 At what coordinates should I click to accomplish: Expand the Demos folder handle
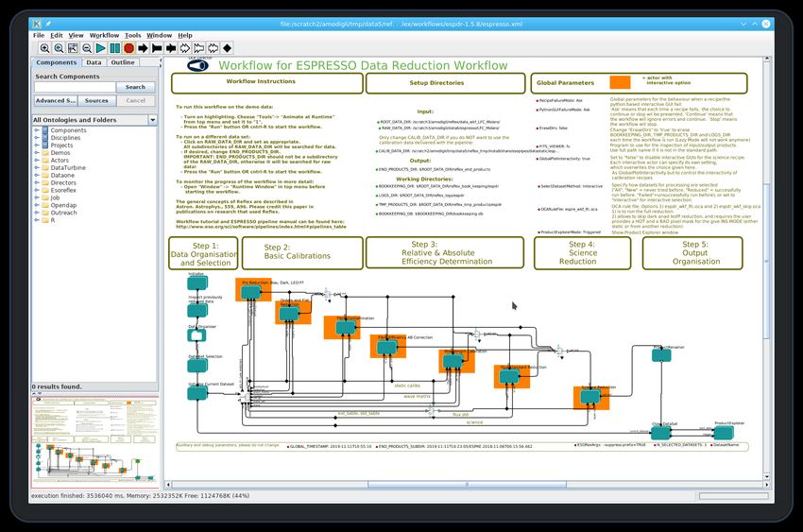click(x=37, y=152)
